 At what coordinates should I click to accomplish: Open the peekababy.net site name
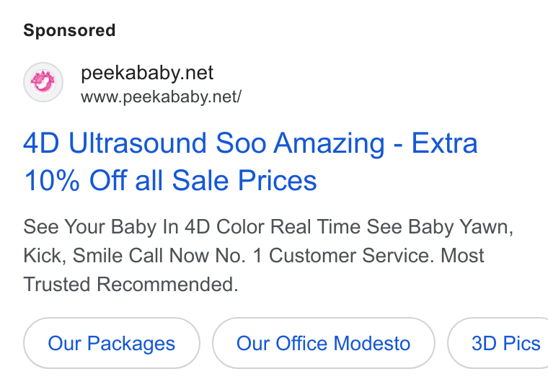[x=147, y=73]
